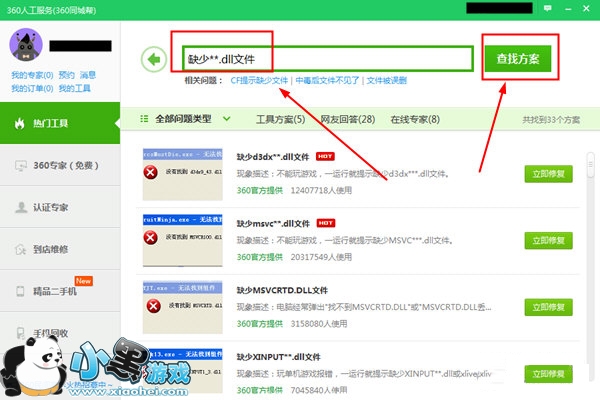Open related question 中毒后文件不见了
600x400 pixels.
[x=327, y=80]
